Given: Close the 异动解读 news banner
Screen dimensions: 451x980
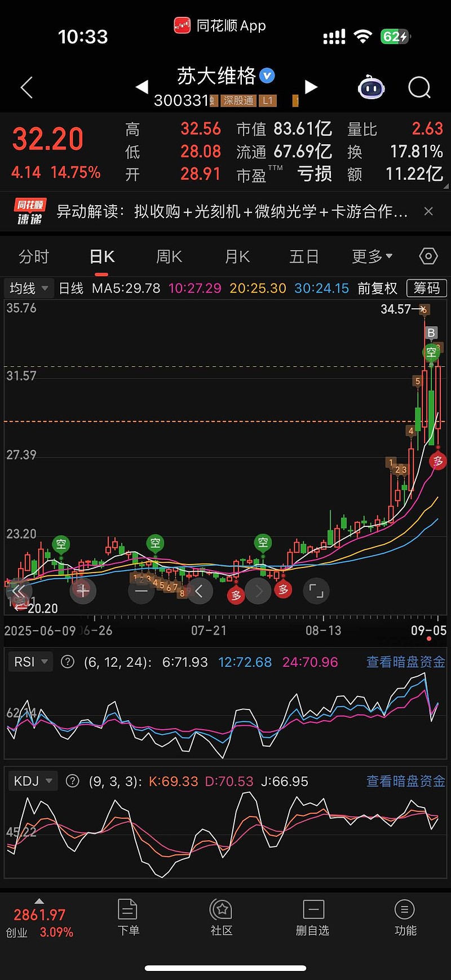Looking at the screenshot, I should pos(428,211).
